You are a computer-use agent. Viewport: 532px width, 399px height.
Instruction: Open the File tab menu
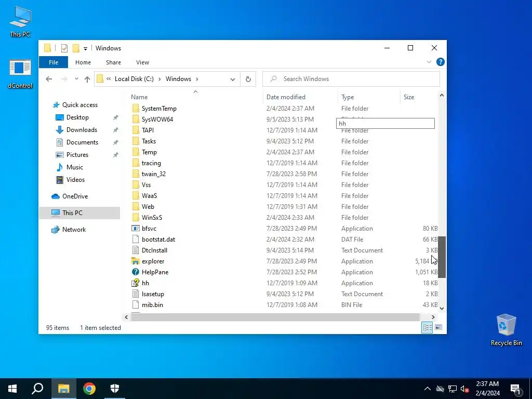pyautogui.click(x=54, y=62)
